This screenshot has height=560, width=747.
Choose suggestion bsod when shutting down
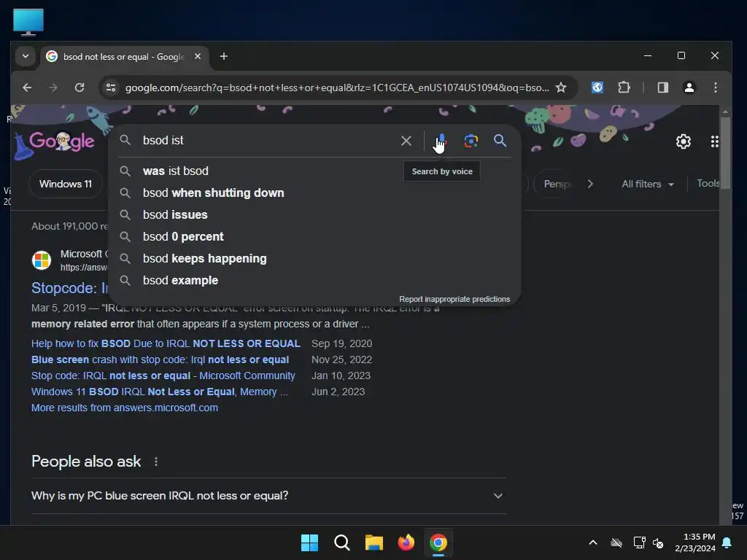[314, 192]
